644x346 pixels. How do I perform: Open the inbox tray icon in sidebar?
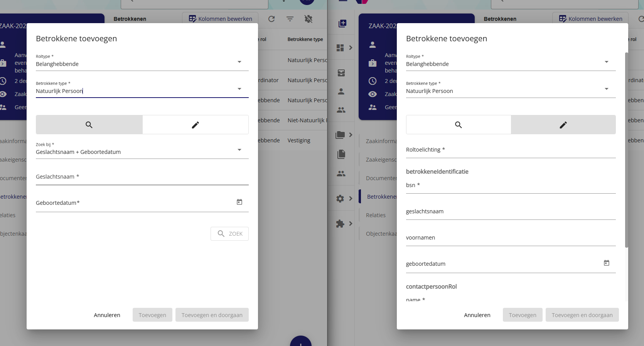pyautogui.click(x=341, y=73)
